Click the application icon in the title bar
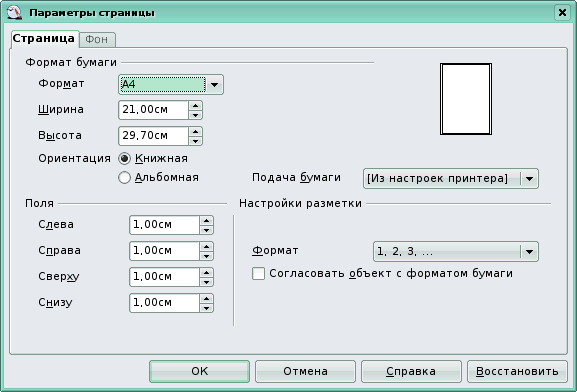This screenshot has height=392, width=577. [15, 13]
